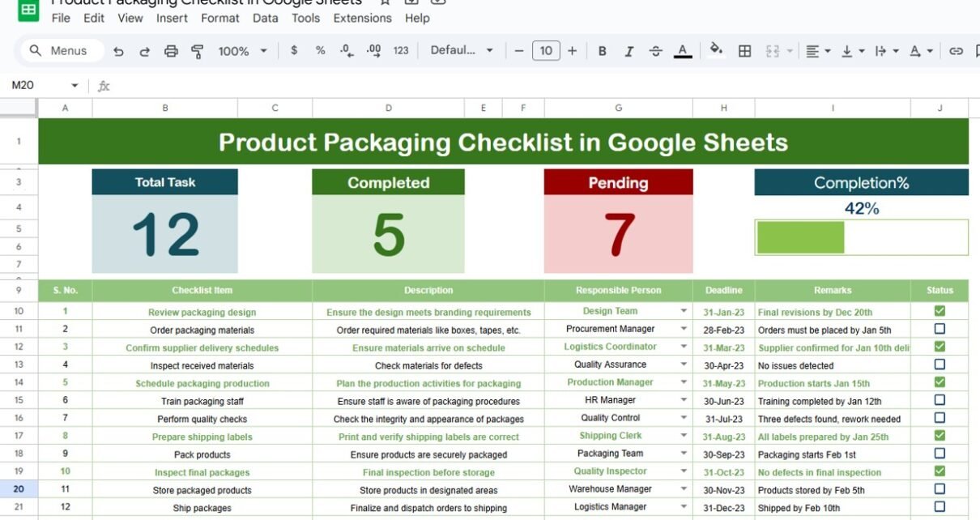Viewport: 980px width, 520px height.
Task: Open the fill color bucket picker
Action: [x=716, y=50]
